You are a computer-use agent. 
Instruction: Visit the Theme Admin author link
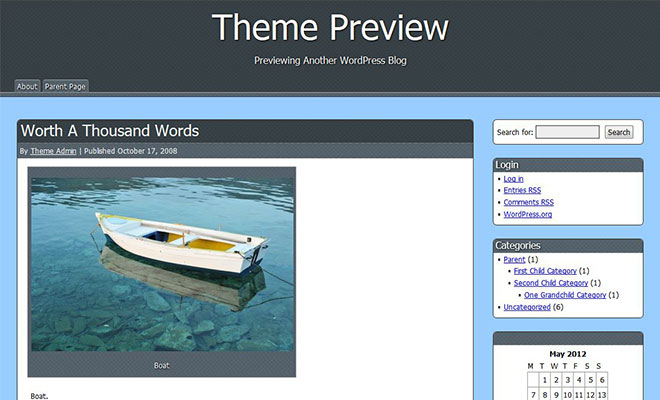coord(54,151)
